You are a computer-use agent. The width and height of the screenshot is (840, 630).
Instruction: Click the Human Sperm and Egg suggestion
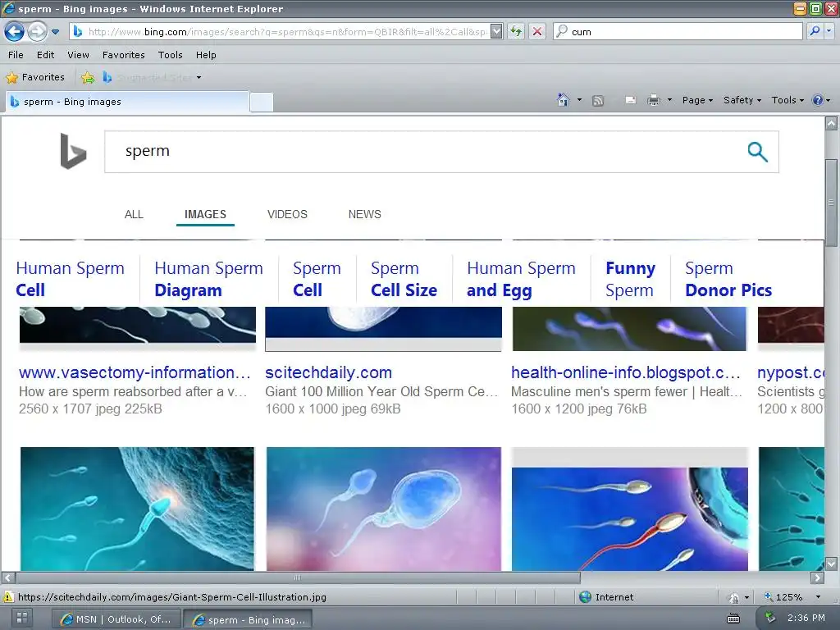point(521,279)
